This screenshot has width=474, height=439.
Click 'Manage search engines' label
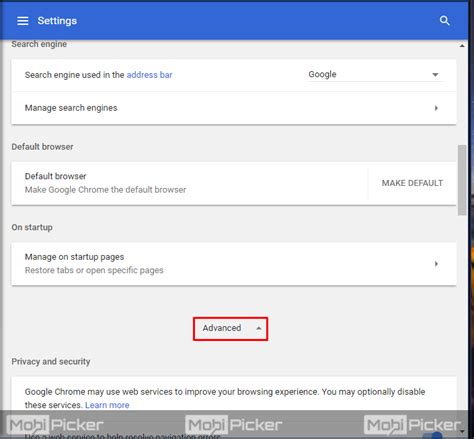(71, 108)
